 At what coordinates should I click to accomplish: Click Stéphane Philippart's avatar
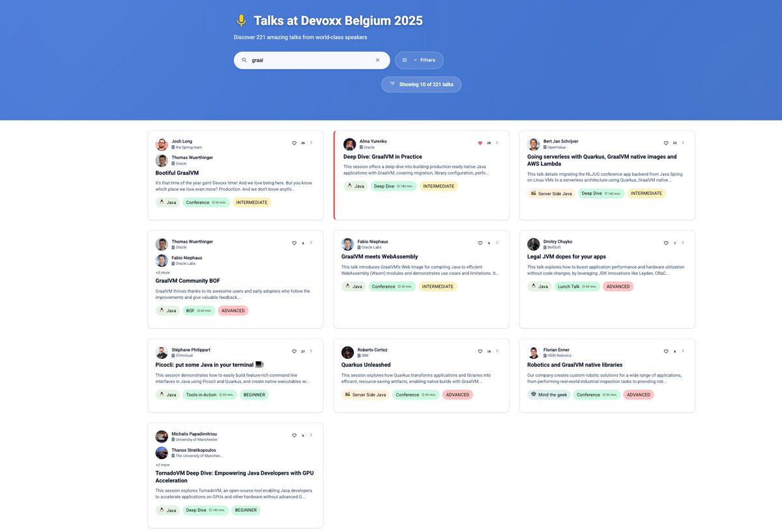(162, 352)
